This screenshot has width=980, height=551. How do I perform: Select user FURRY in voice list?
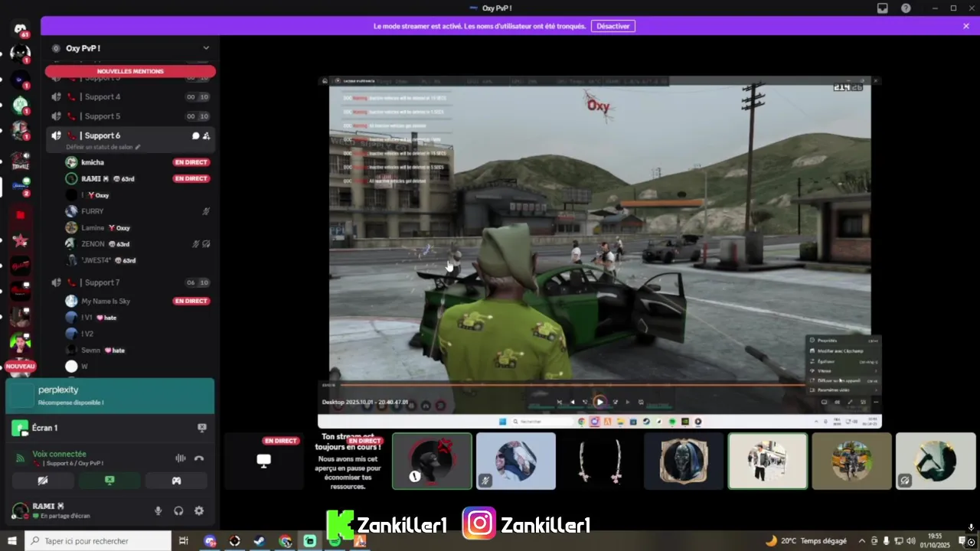pyautogui.click(x=93, y=211)
